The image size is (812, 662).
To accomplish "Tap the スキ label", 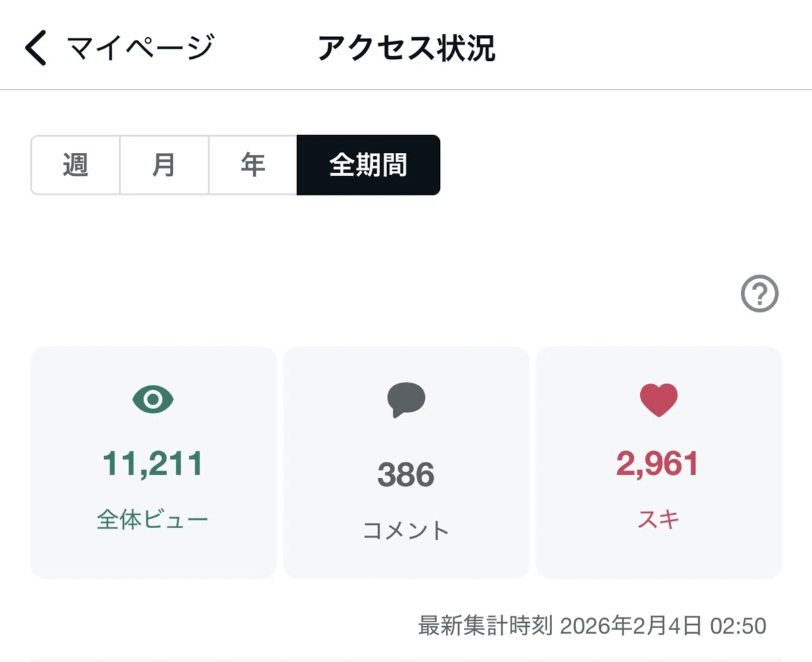I will tap(658, 519).
